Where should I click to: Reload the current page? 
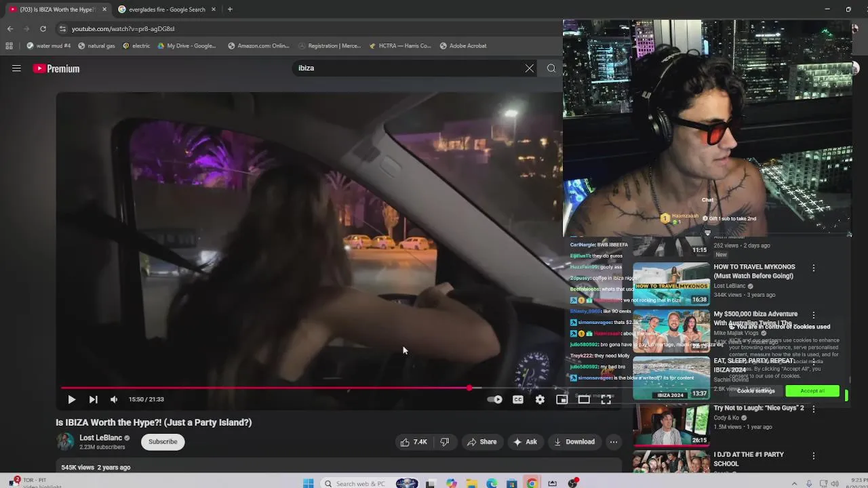click(43, 28)
